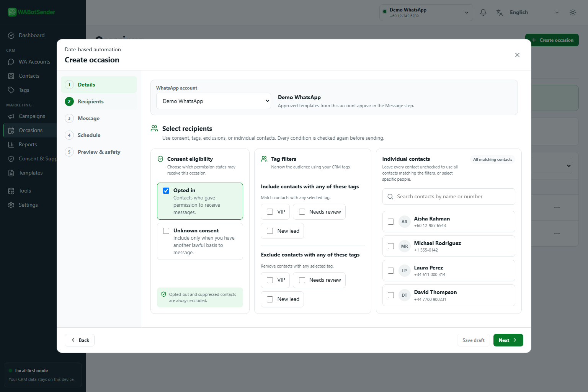Image resolution: width=588 pixels, height=392 pixels.
Task: Click the Templates document icon
Action: click(x=11, y=173)
